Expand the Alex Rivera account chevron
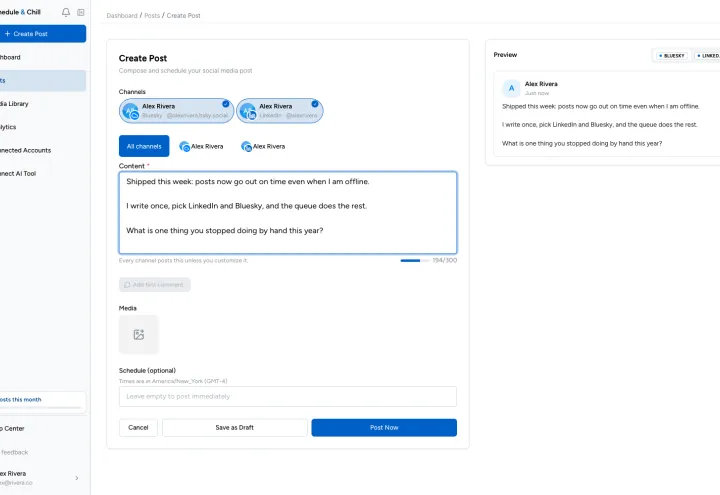Viewport: 720px width, 495px height. [77, 478]
